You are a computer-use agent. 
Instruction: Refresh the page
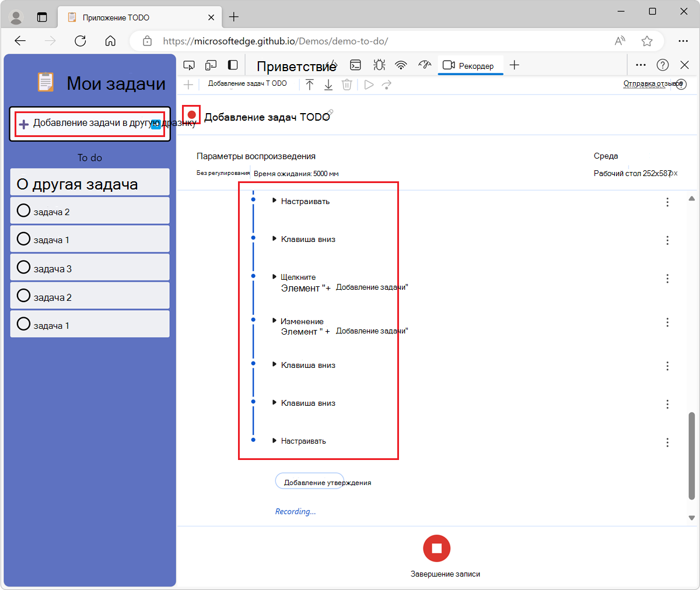80,41
